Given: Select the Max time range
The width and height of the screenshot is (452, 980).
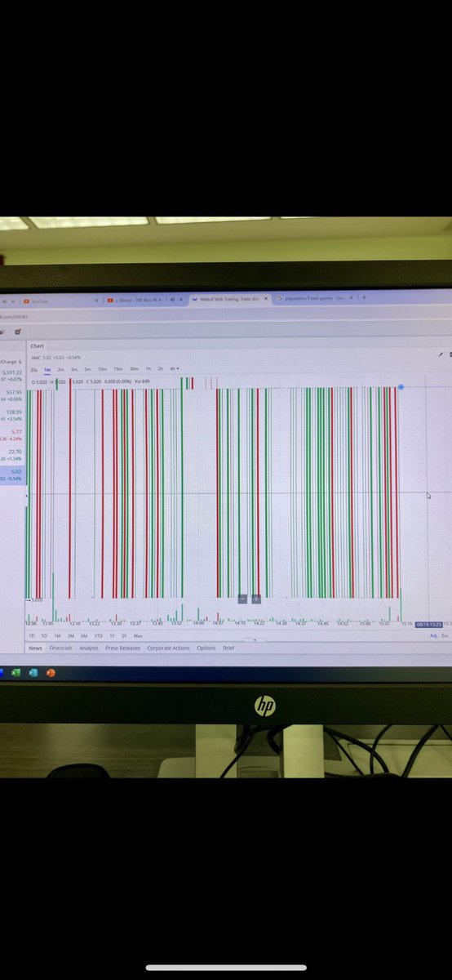Looking at the screenshot, I should (138, 635).
